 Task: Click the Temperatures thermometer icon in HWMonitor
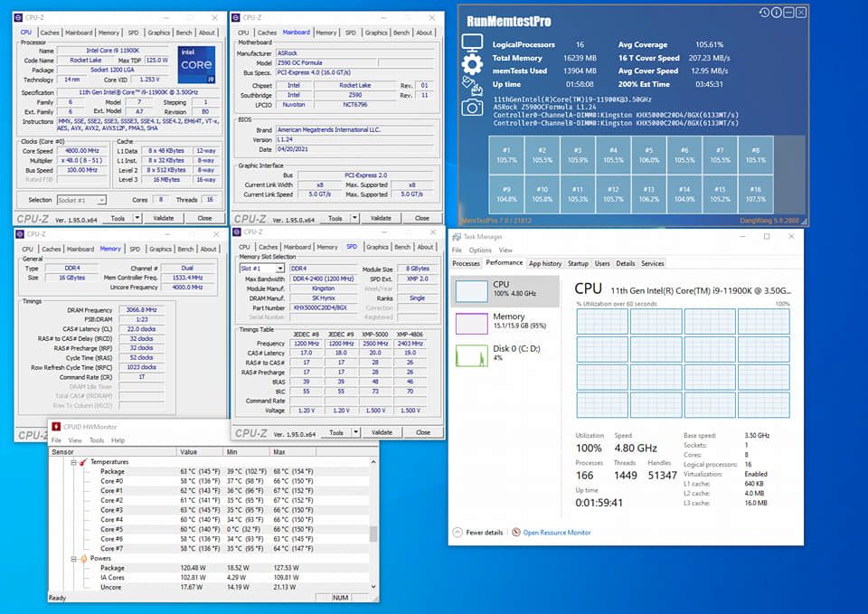click(x=83, y=462)
